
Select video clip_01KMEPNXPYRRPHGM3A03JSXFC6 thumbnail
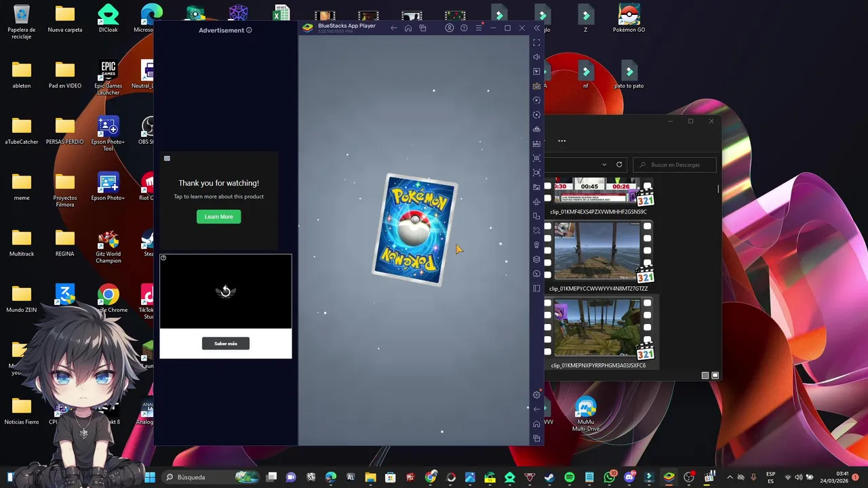pos(597,328)
